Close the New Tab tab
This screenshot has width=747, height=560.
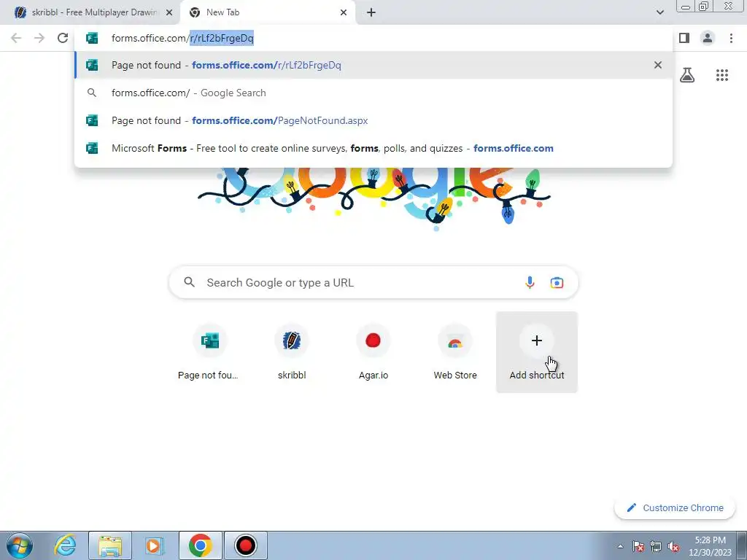[344, 13]
